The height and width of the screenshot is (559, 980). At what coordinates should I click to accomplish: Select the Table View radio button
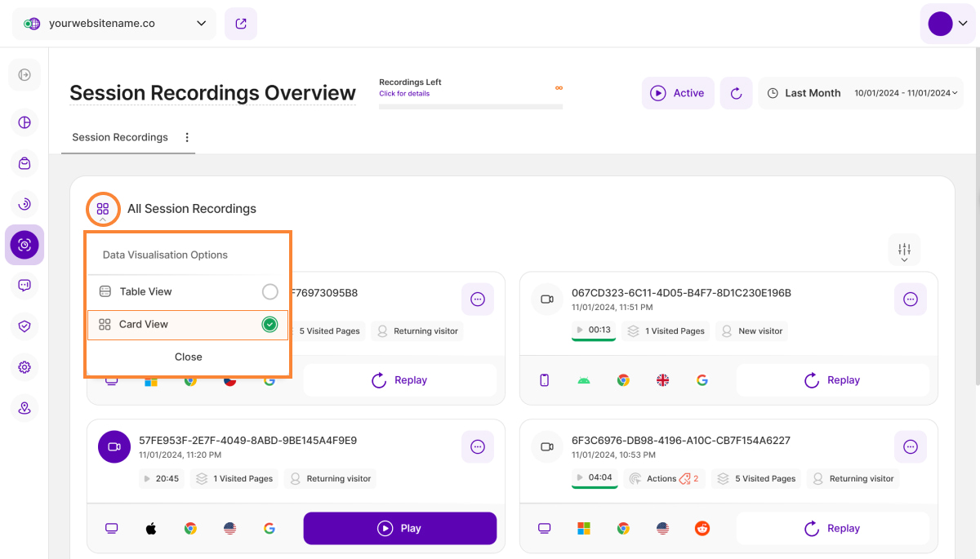[269, 291]
